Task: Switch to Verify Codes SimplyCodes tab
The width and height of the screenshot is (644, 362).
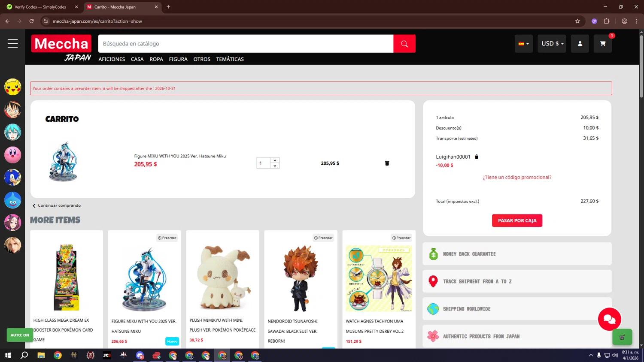Action: [40, 7]
